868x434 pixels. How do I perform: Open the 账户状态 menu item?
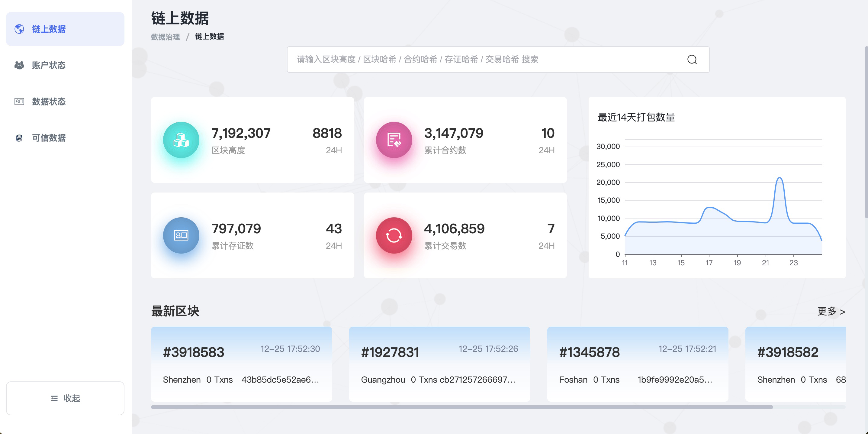point(49,65)
